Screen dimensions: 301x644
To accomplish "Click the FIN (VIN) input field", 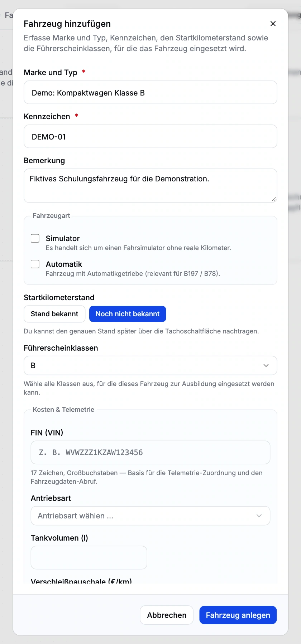I will (150, 452).
